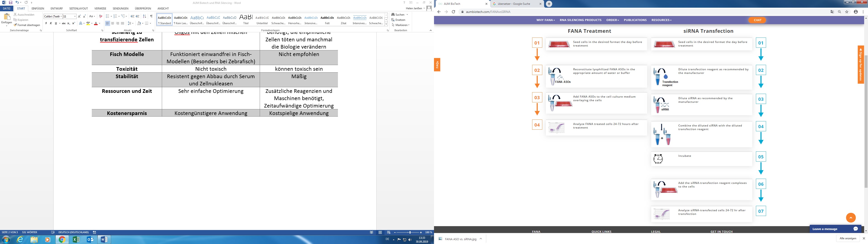Toggle left paragraph alignment
Screen dimensions: 868x244
pyautogui.click(x=108, y=23)
